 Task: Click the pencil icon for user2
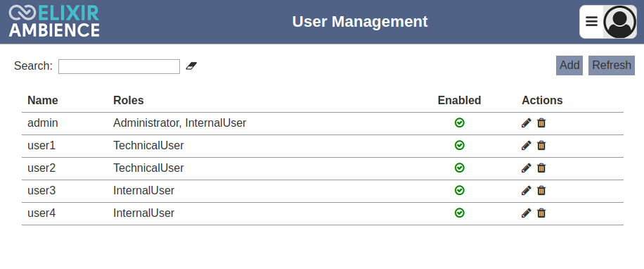526,168
